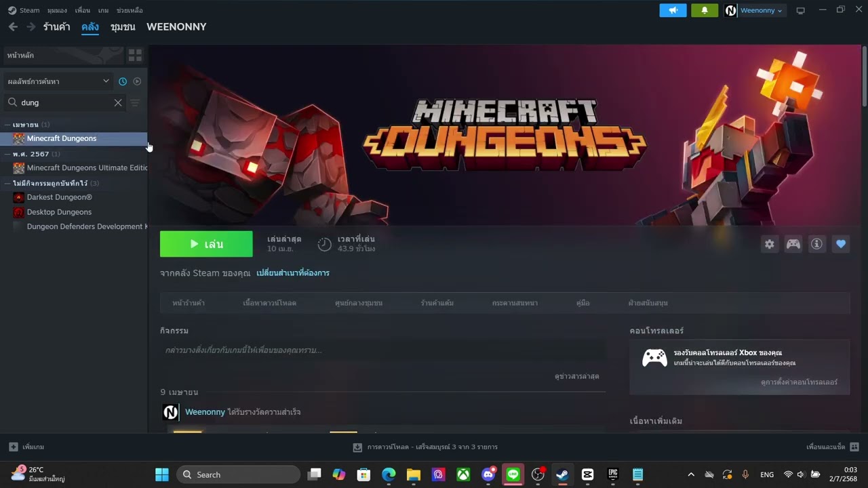This screenshot has height=488, width=868.
Task: Open the มุมมอง view menu
Action: [57, 10]
